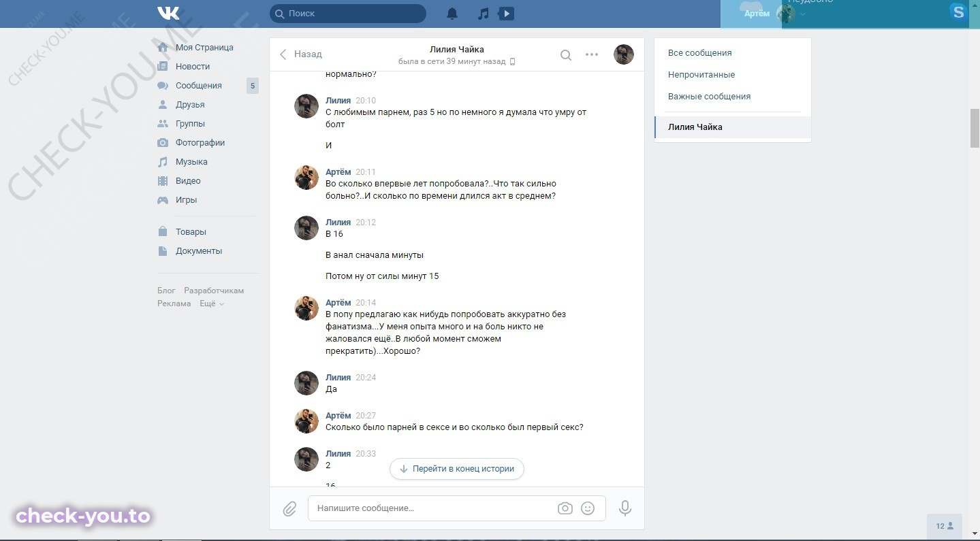Click the people icon beside Группы

[x=163, y=124]
